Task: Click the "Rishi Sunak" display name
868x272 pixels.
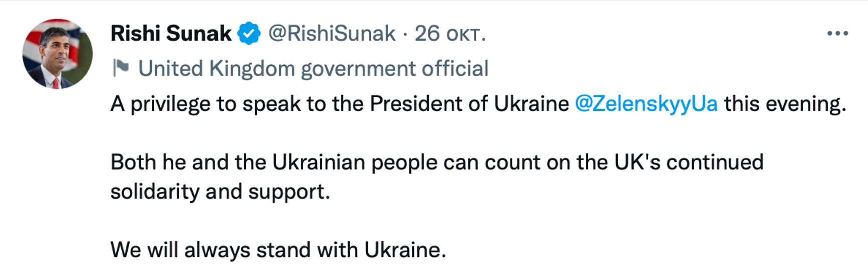Action: (x=170, y=34)
